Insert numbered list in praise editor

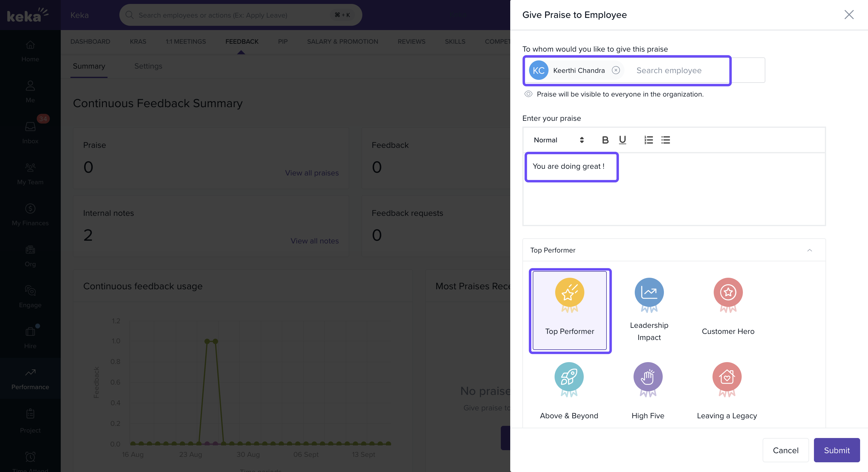(648, 140)
